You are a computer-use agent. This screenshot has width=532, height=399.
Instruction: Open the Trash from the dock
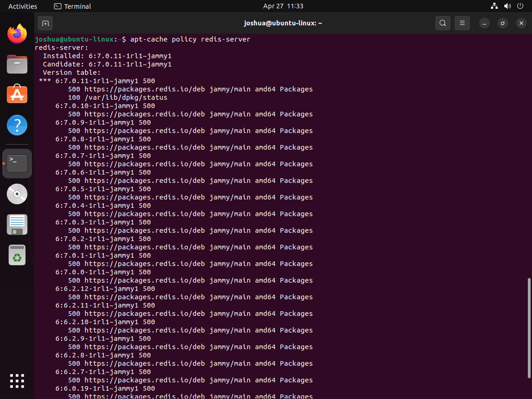[x=17, y=255]
